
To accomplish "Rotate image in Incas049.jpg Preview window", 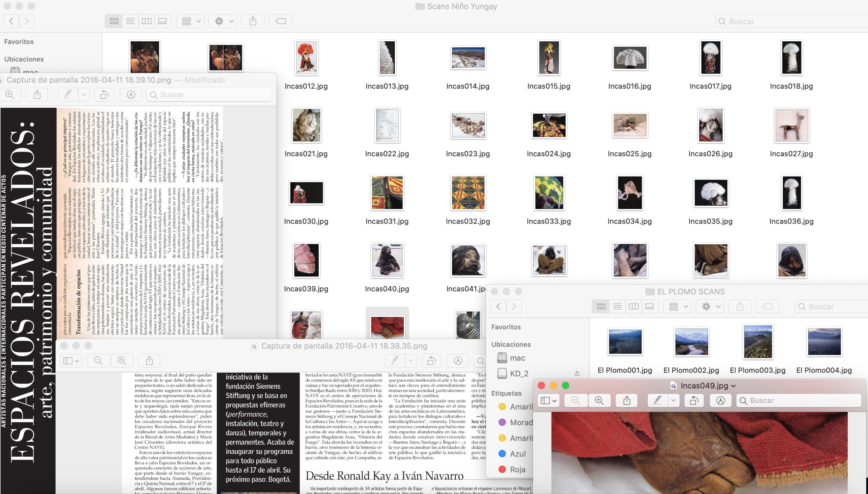I will coord(694,401).
